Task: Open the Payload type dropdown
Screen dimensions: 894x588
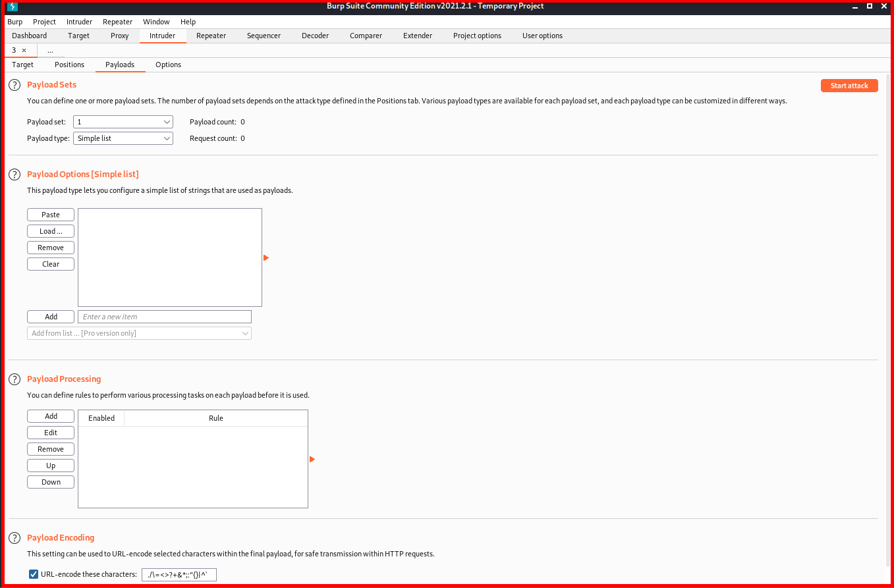Action: (x=123, y=138)
